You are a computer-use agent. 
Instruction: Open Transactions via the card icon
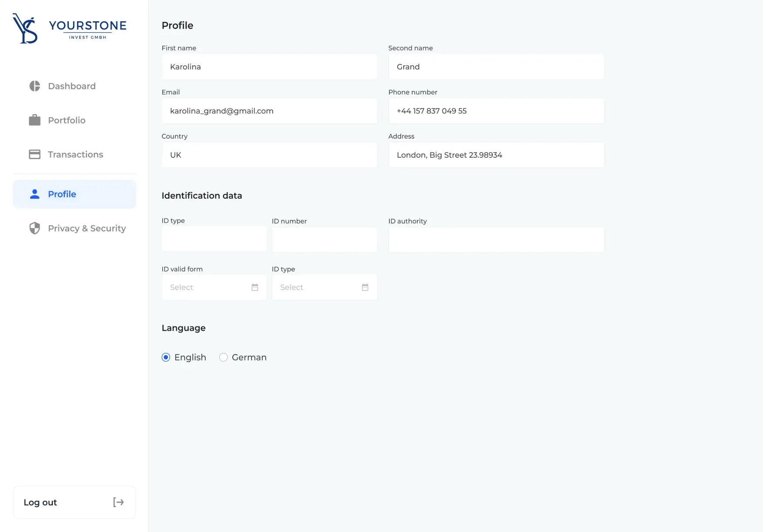34,154
